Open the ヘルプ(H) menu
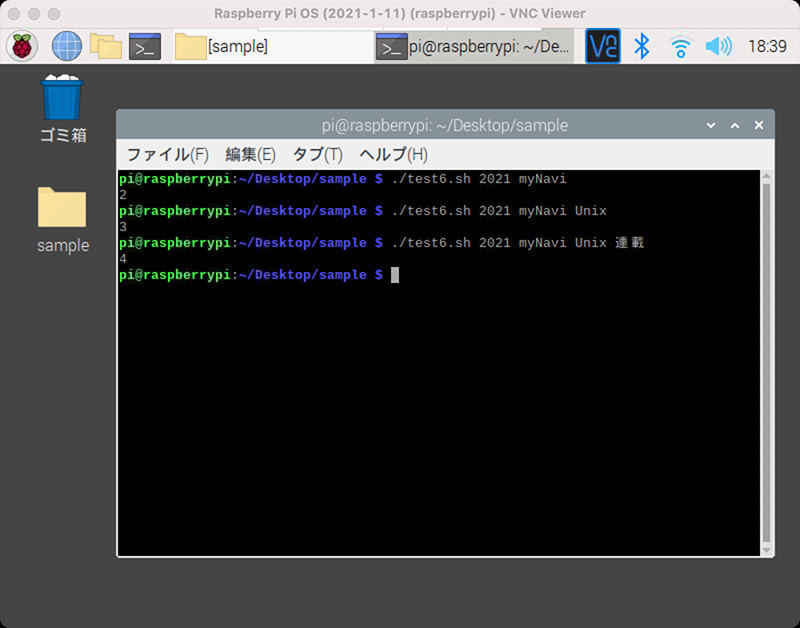The image size is (800, 628). tap(393, 155)
